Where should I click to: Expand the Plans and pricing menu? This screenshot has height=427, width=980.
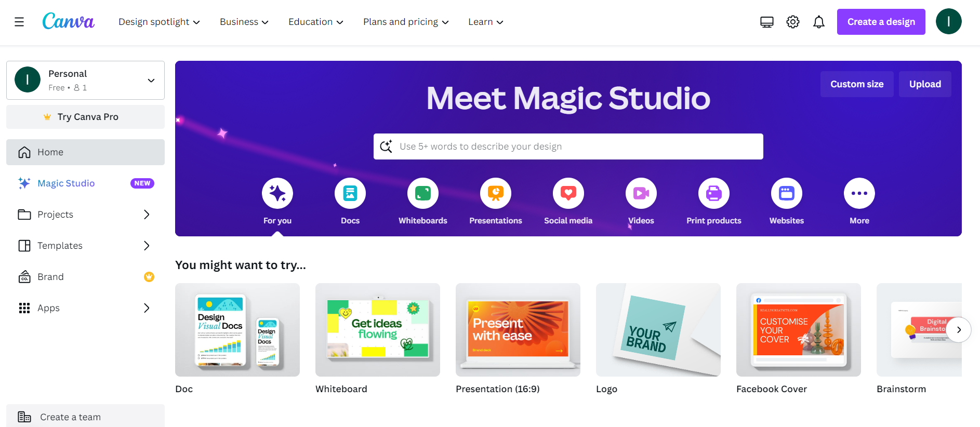point(406,22)
